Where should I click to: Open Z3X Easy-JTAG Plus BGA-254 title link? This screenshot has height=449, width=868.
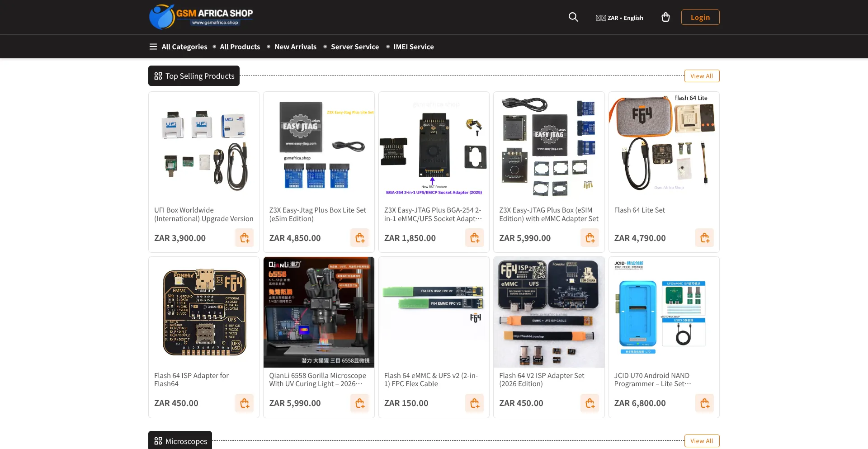point(433,214)
